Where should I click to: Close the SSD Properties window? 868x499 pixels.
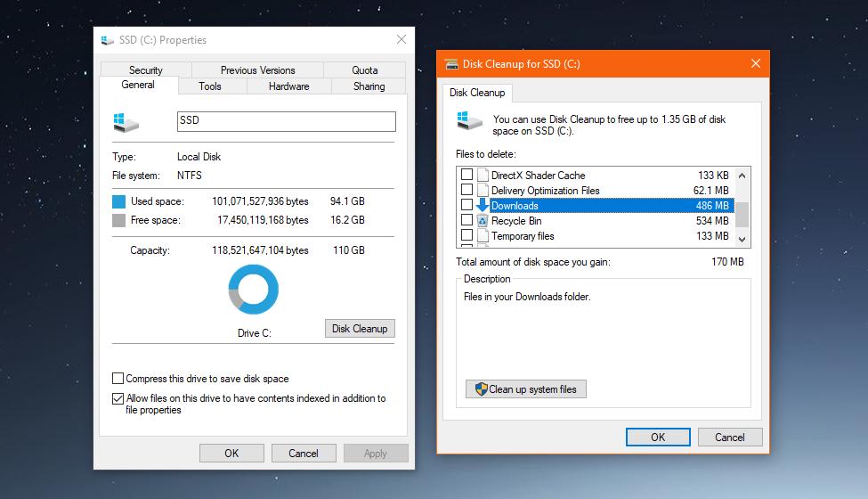402,39
